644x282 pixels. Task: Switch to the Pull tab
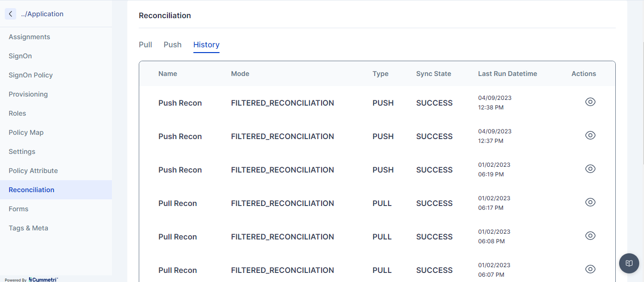145,44
